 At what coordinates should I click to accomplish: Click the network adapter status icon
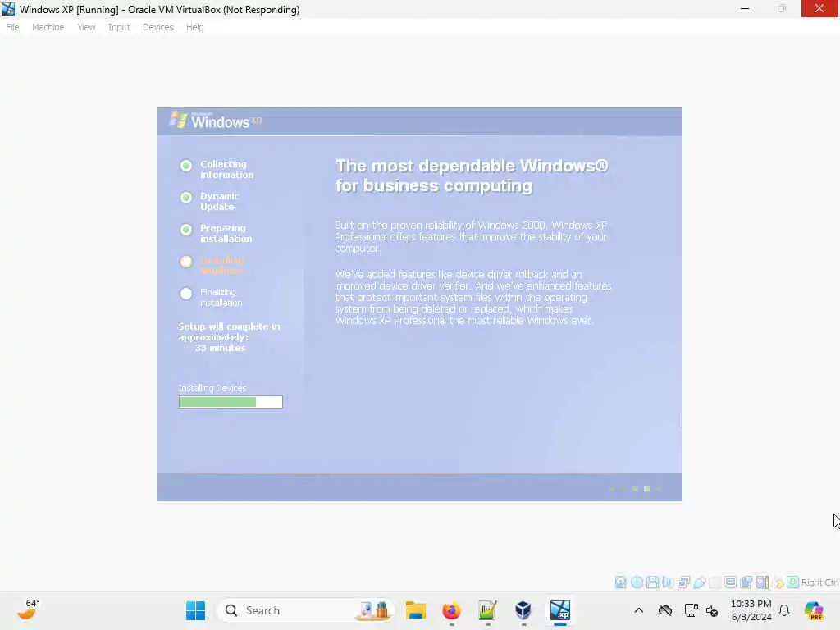click(x=683, y=582)
